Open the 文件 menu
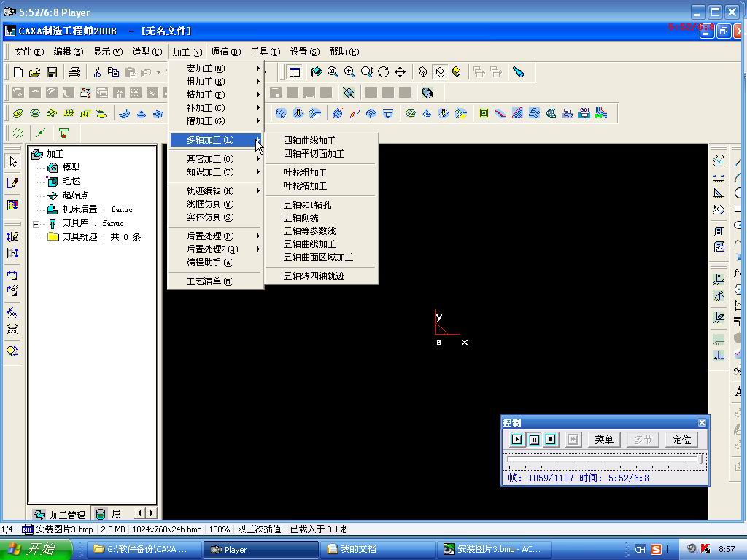Screen dimensions: 747x560 (x=28, y=52)
